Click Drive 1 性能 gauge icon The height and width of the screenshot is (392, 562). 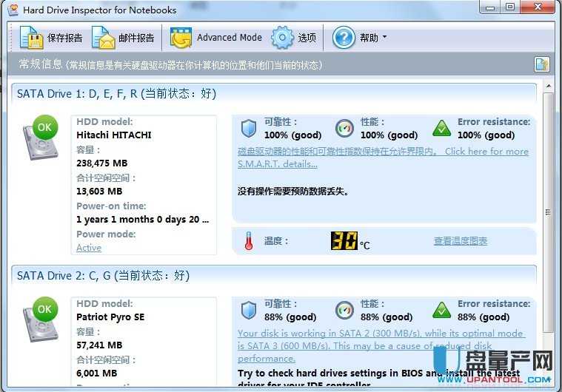[x=344, y=129]
